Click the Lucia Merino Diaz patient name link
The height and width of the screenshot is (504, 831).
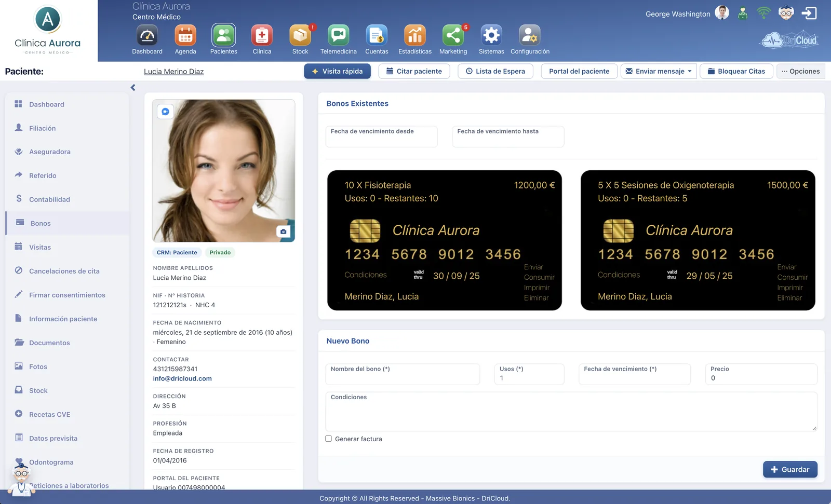point(174,72)
